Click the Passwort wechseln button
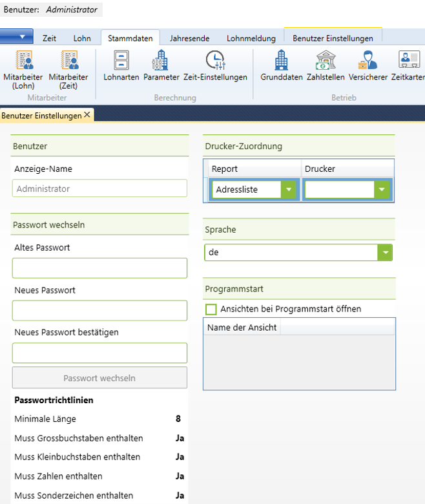The width and height of the screenshot is (425, 504). 99,378
